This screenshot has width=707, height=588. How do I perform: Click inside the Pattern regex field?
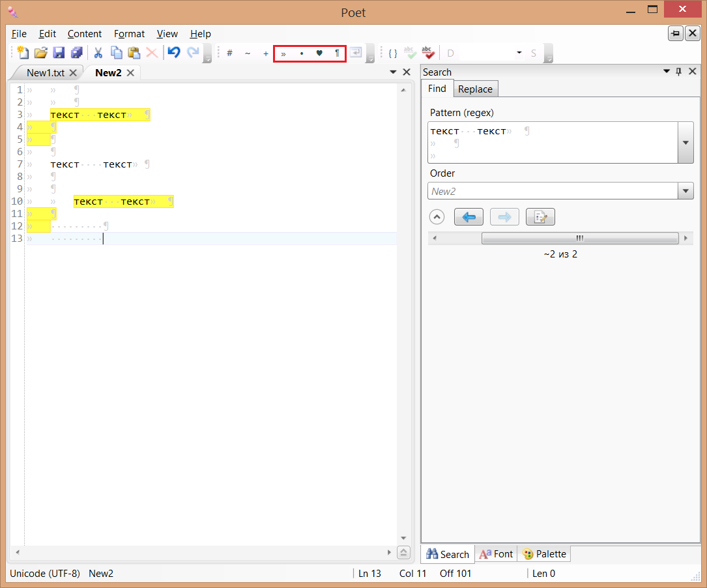(x=553, y=143)
